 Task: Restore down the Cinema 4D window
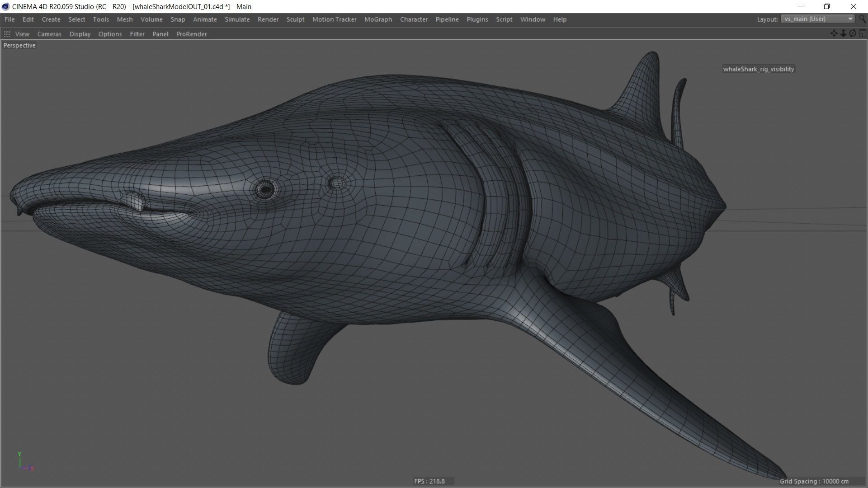(827, 6)
